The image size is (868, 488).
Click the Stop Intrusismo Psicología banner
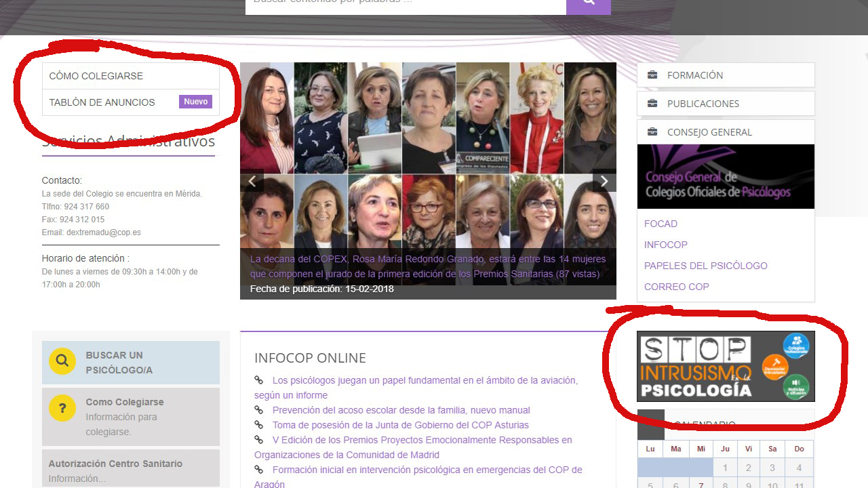(726, 366)
